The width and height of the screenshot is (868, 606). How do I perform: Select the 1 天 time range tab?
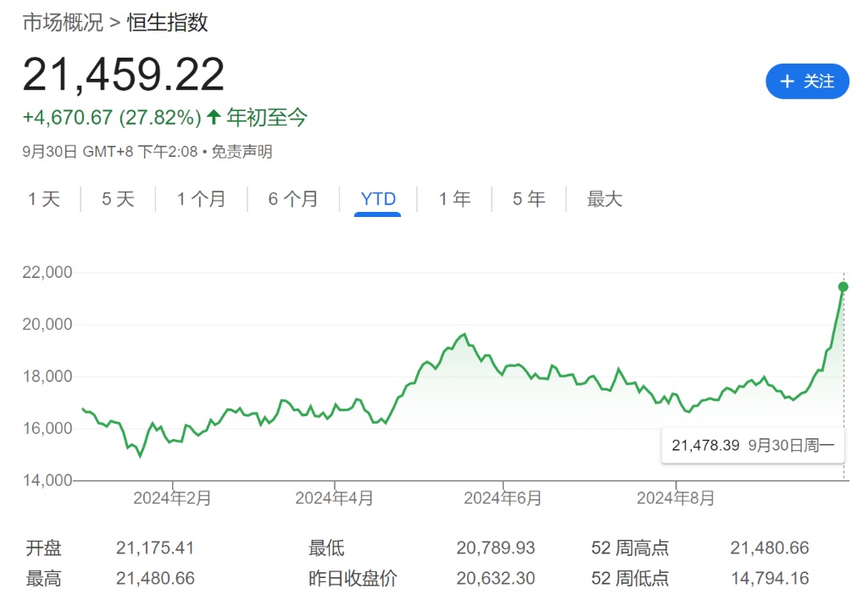coord(44,199)
